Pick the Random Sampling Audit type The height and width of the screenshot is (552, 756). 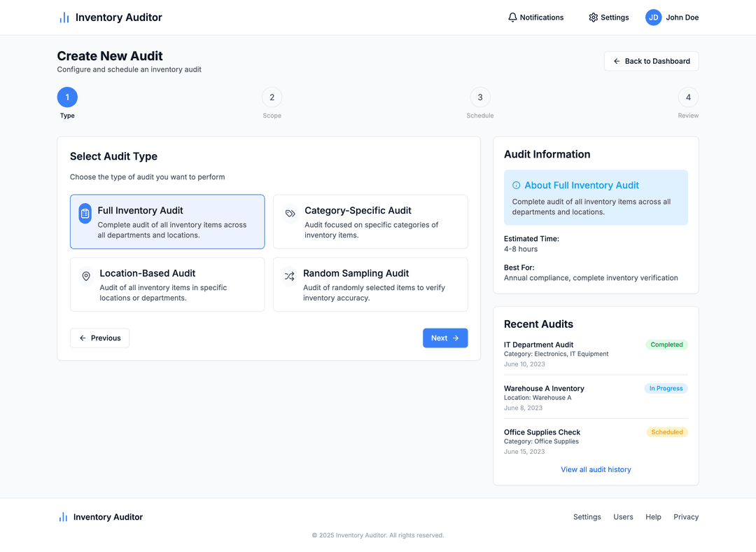(370, 284)
